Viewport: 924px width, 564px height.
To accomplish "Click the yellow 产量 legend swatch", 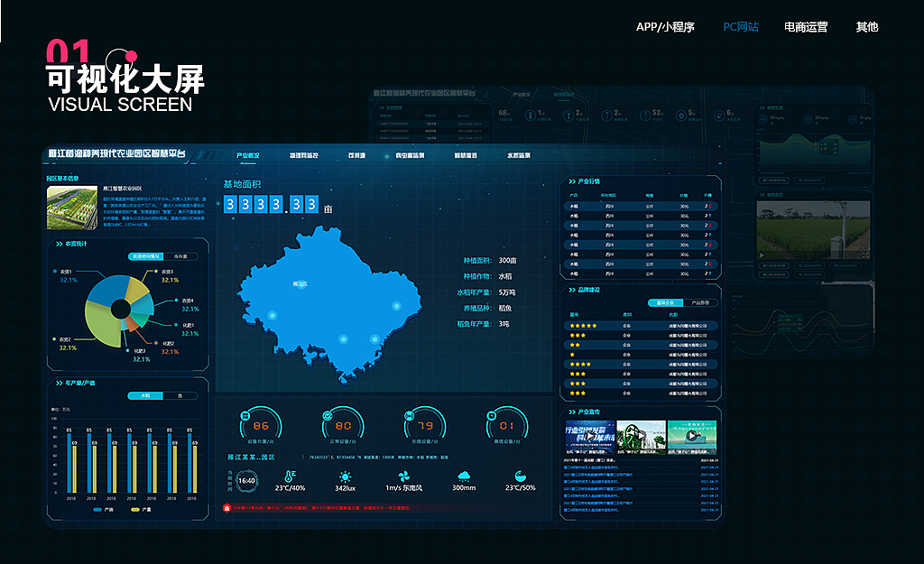I will click(x=135, y=510).
